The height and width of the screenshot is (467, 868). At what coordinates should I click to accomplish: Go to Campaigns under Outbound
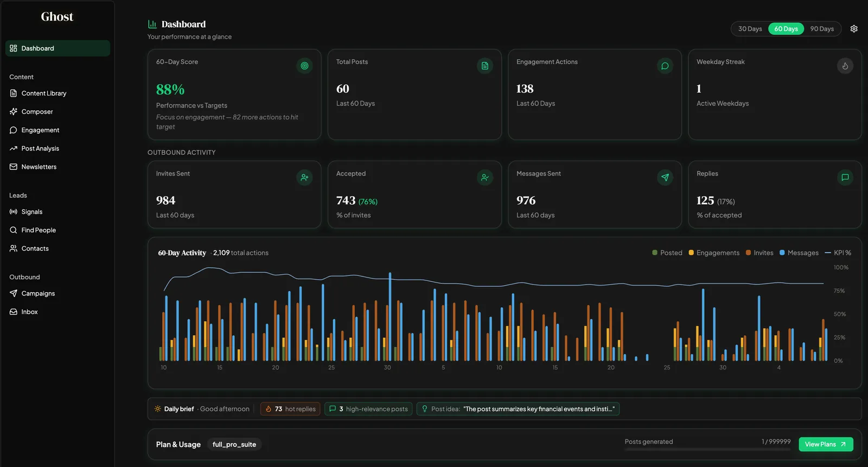58,294
